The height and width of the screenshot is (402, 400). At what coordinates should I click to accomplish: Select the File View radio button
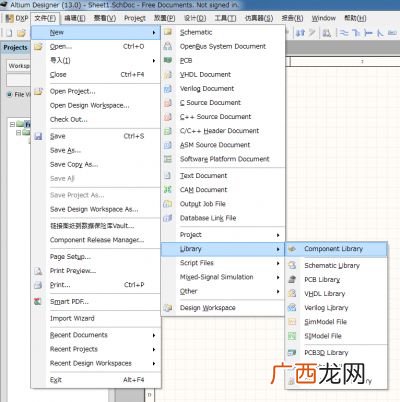[x=10, y=94]
